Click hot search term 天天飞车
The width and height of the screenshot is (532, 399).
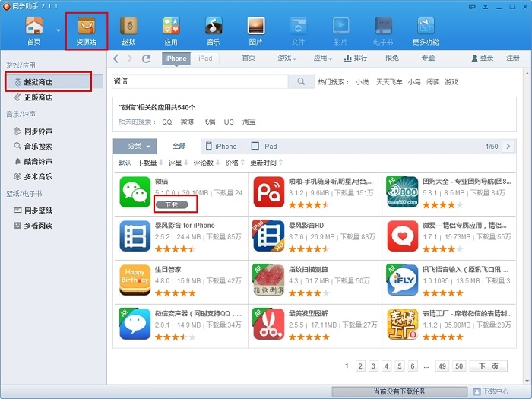coord(389,82)
